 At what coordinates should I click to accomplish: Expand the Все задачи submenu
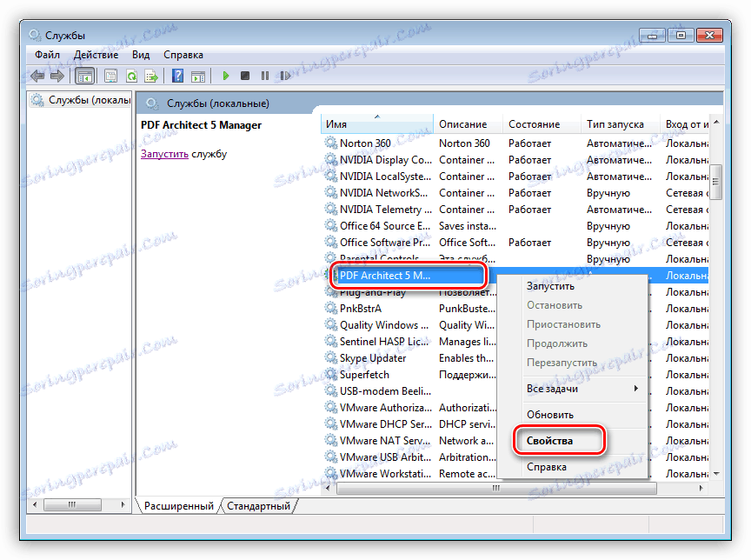pos(573,389)
